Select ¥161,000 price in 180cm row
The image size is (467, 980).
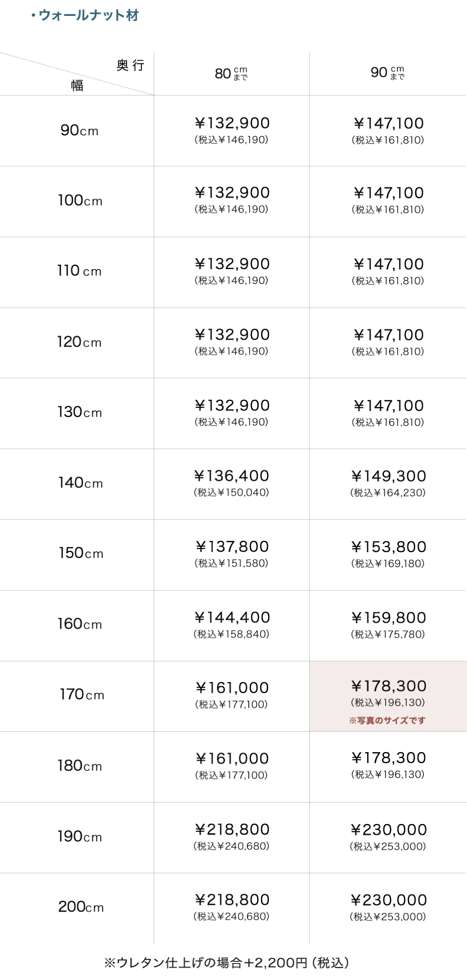point(232,759)
